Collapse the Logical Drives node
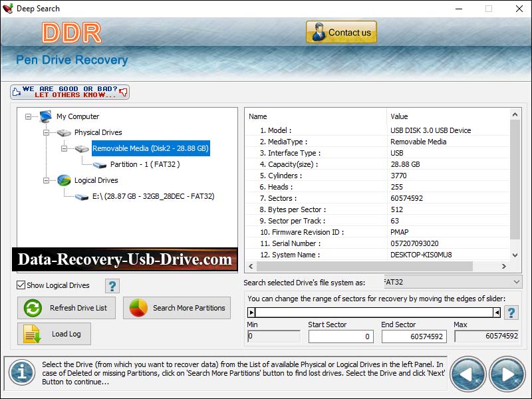 [x=46, y=180]
